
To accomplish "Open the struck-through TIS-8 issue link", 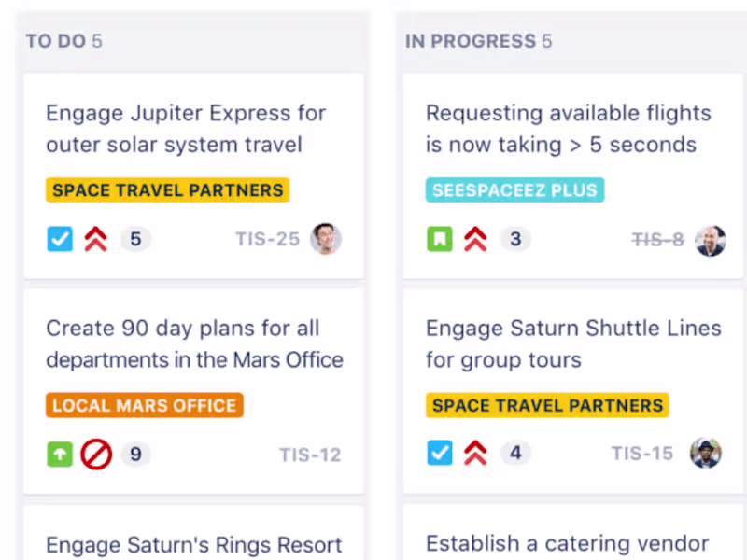I will [x=657, y=240].
